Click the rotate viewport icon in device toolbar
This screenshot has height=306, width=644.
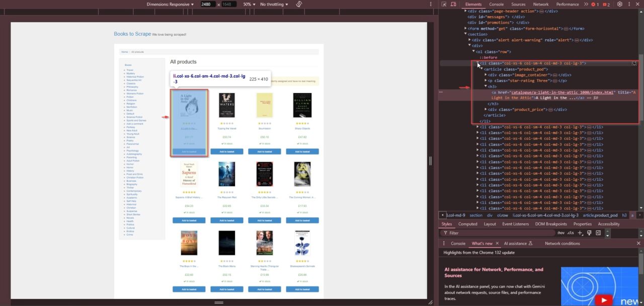point(299,4)
